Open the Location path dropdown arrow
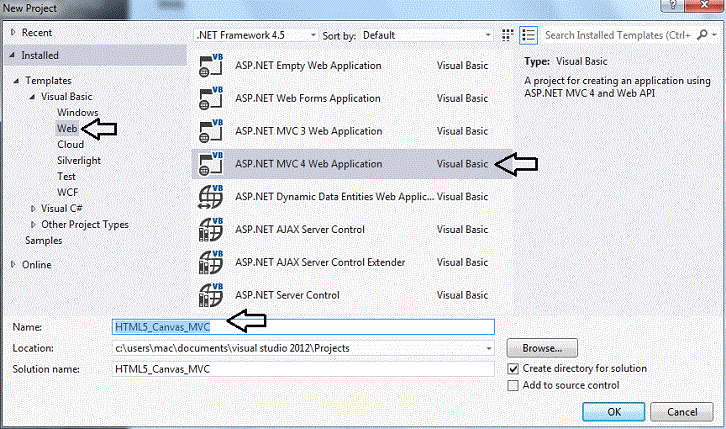Image resolution: width=726 pixels, height=429 pixels. point(488,348)
